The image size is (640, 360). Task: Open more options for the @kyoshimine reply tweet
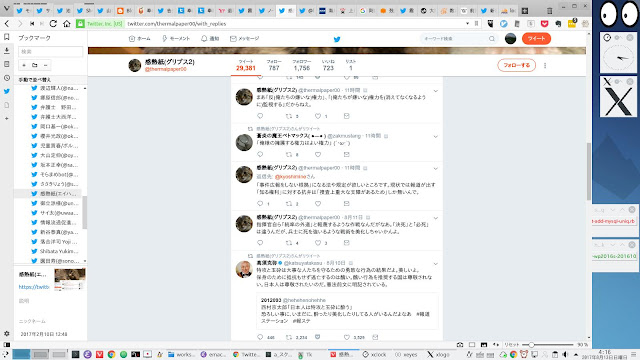pyautogui.click(x=436, y=169)
